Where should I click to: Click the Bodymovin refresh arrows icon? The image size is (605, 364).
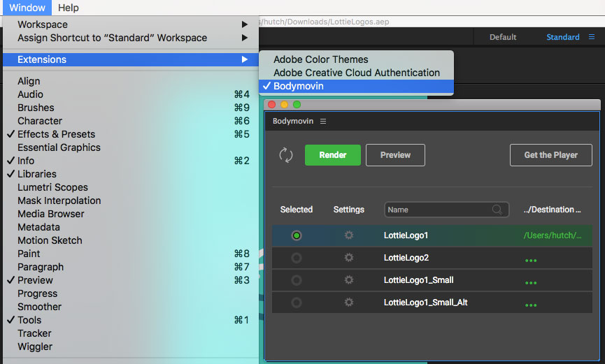(286, 155)
